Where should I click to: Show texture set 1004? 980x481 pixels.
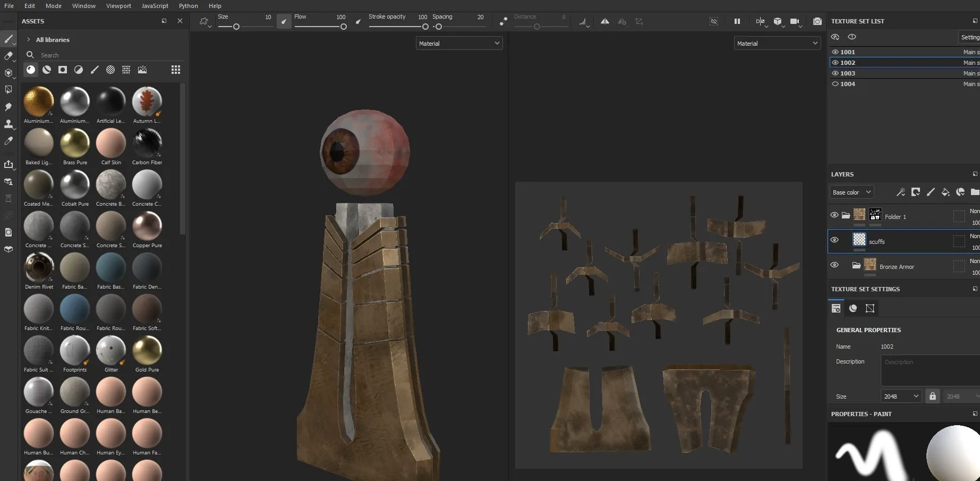835,84
